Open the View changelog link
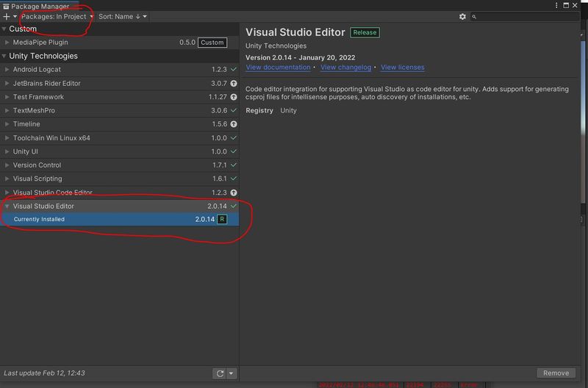The image size is (588, 388). [345, 68]
